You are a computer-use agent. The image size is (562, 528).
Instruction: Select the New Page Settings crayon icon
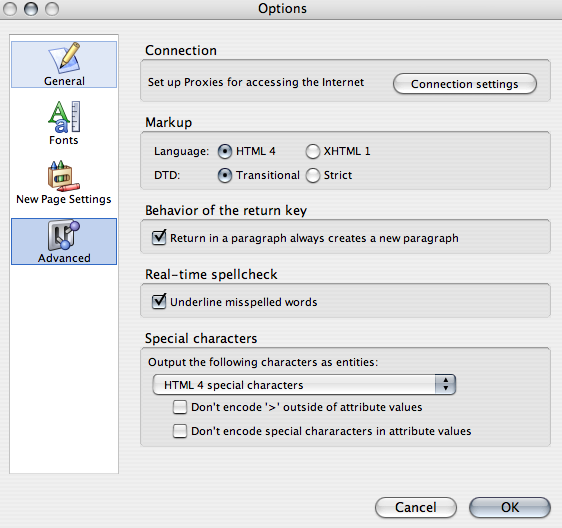coord(64,176)
